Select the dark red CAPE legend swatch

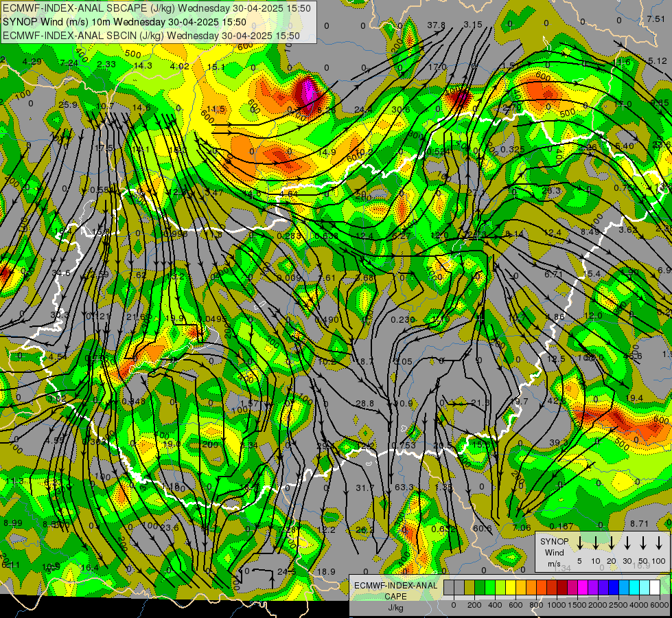tap(562, 587)
